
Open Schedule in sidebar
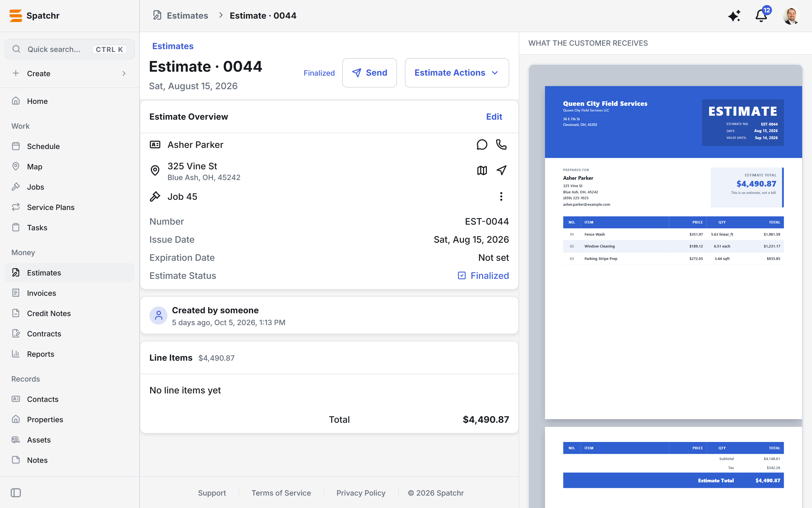click(69, 146)
